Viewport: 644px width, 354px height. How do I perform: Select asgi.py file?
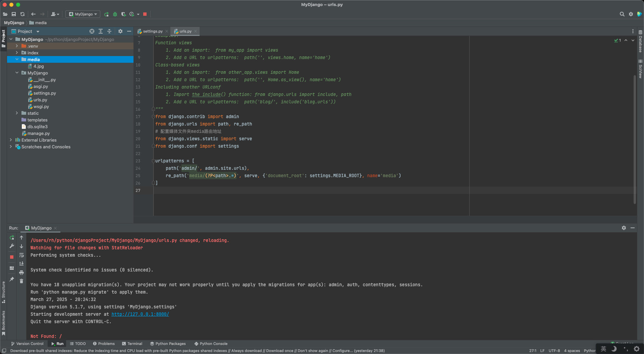(x=38, y=86)
